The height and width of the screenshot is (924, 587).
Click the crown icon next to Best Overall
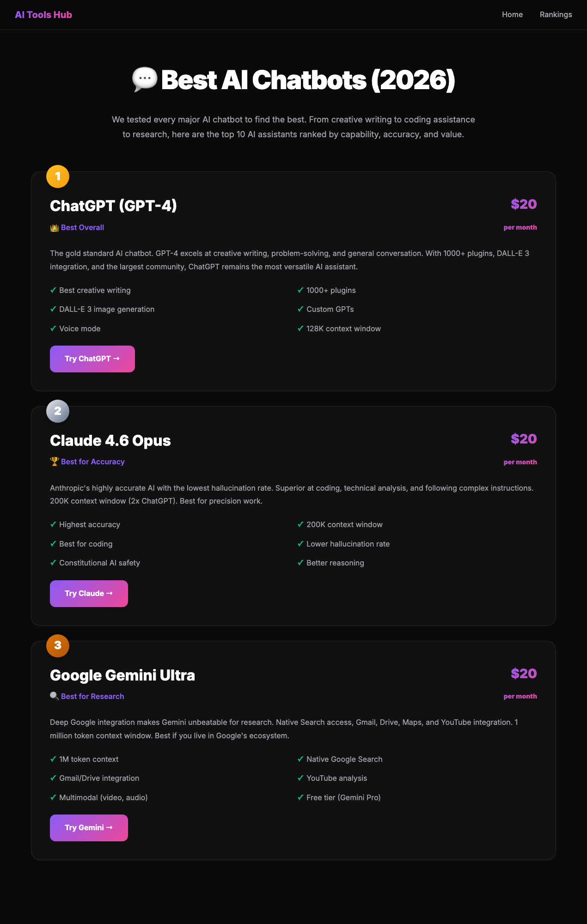(54, 227)
